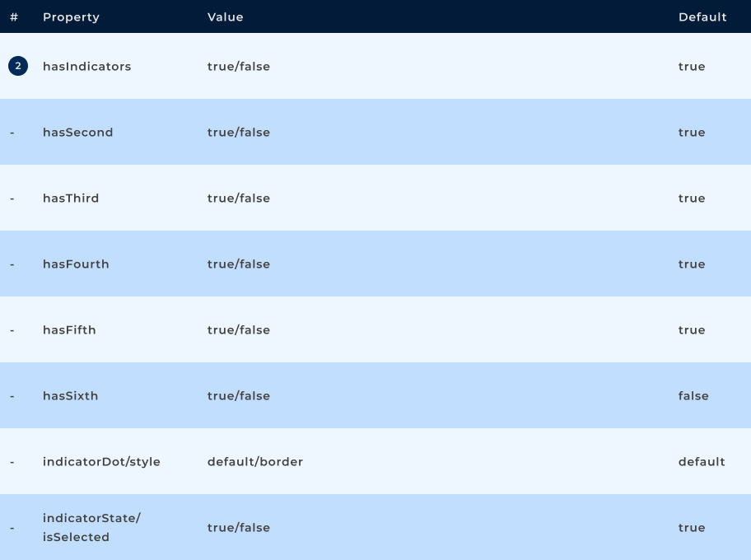Click the Value column header
The height and width of the screenshot is (560, 751).
click(225, 17)
